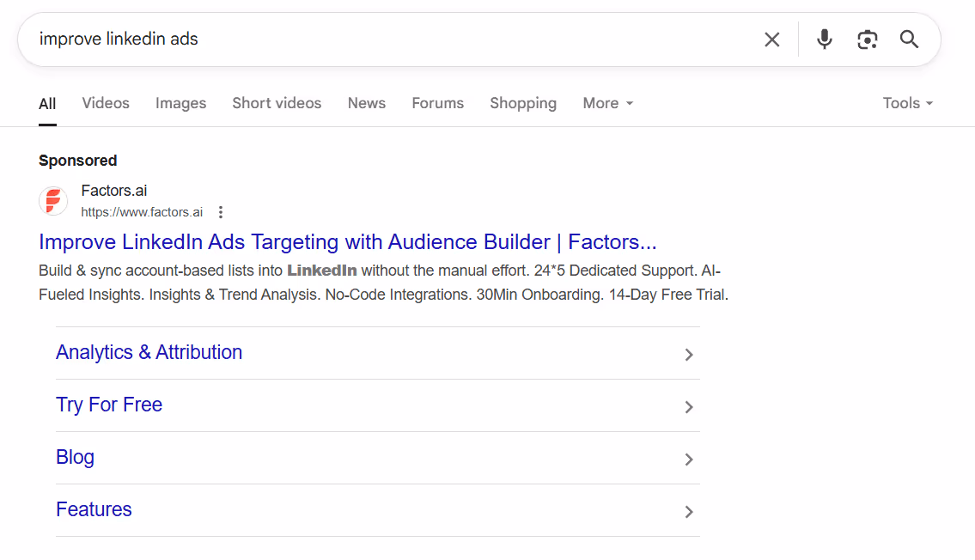Expand the More dropdown menu

click(x=607, y=103)
